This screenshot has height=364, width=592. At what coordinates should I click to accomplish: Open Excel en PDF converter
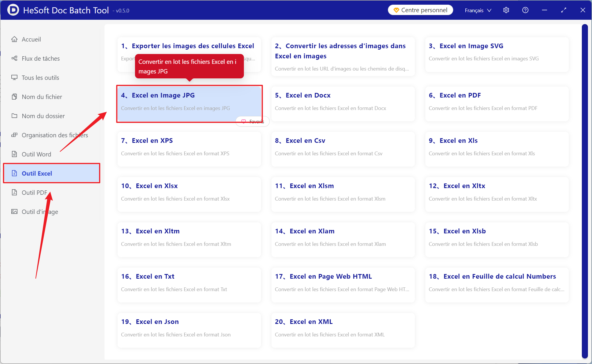[x=497, y=104]
